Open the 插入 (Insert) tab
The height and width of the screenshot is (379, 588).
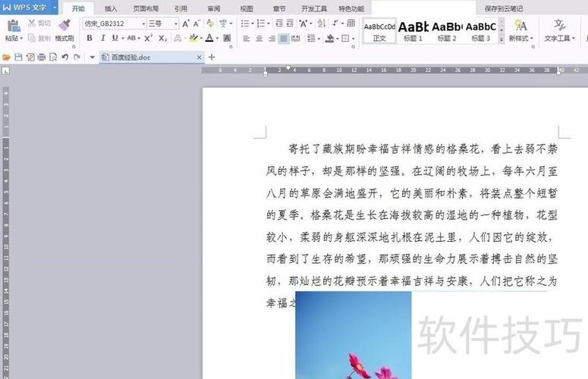point(110,8)
